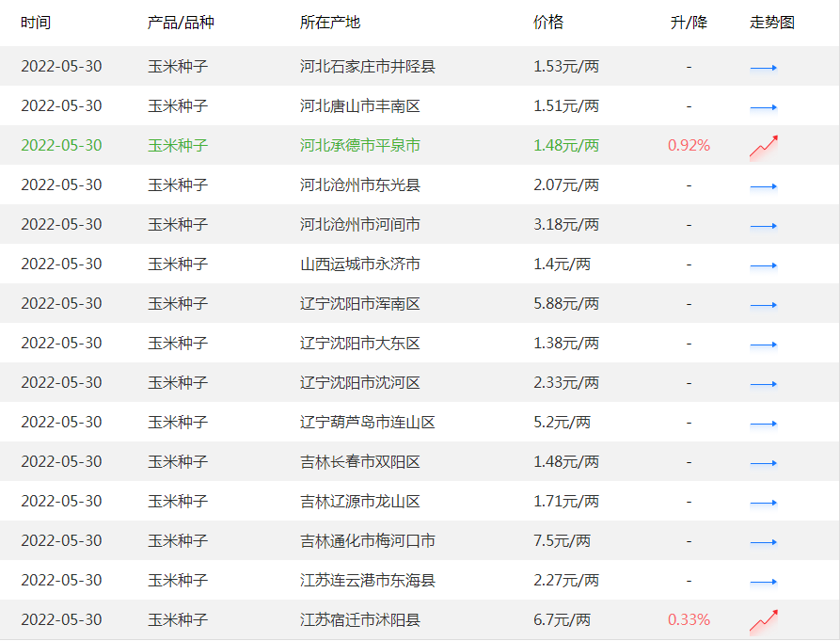View the trend arrow for 辽宁沈阳市浑南区
The image size is (840, 641).
coord(764,304)
